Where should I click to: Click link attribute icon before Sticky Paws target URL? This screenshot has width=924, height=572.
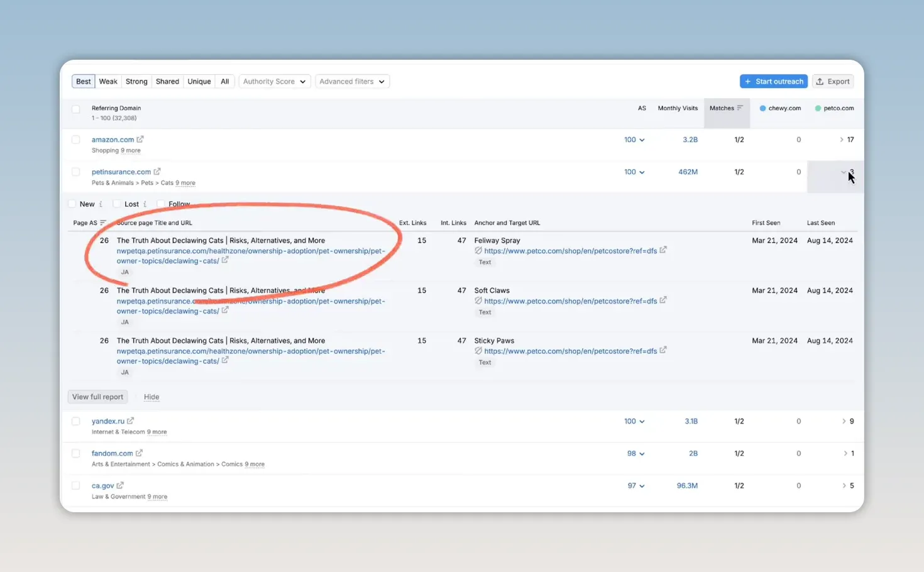pyautogui.click(x=478, y=351)
